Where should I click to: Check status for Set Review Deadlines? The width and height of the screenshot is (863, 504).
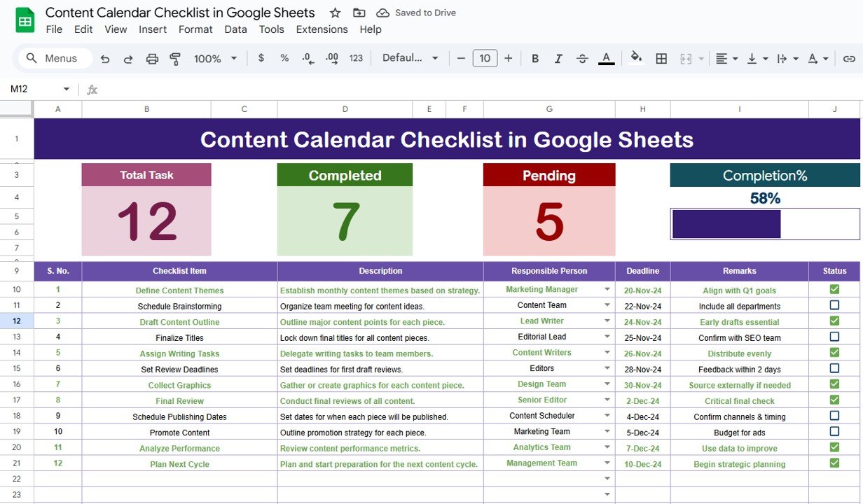pyautogui.click(x=834, y=368)
